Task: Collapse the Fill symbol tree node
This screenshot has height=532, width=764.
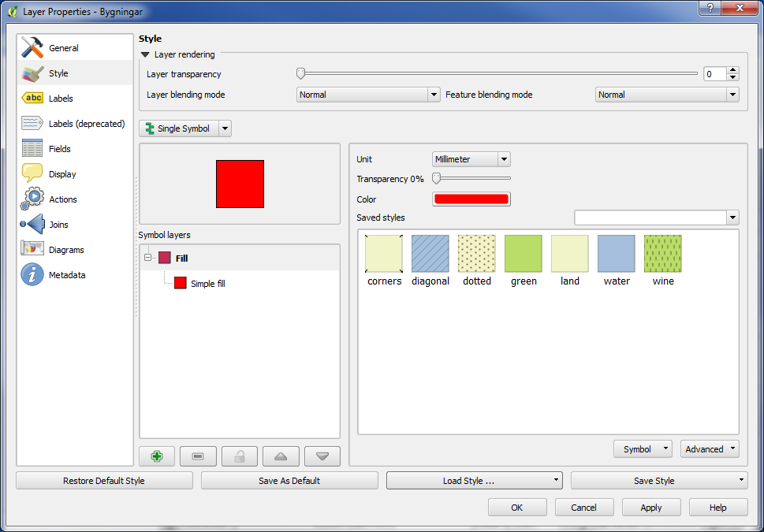Action: coord(147,257)
